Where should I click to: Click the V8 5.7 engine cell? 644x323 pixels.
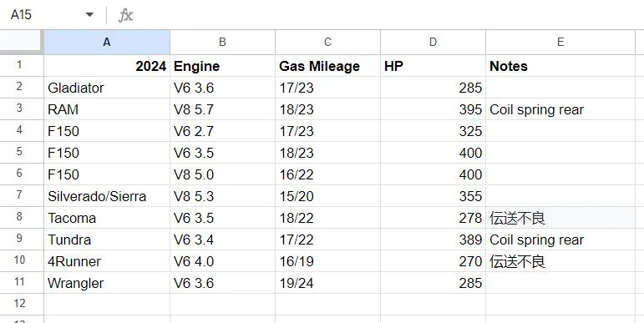coord(222,109)
